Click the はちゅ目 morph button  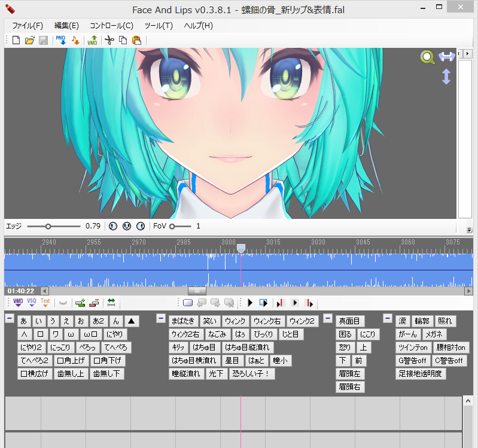point(204,348)
